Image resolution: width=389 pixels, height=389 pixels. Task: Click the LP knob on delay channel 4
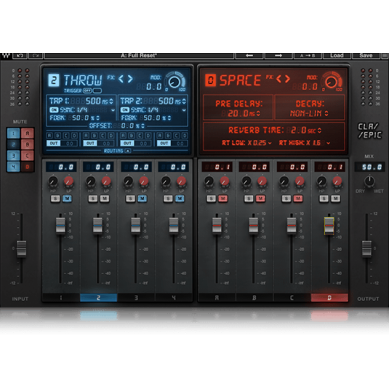pyautogui.click(x=181, y=182)
